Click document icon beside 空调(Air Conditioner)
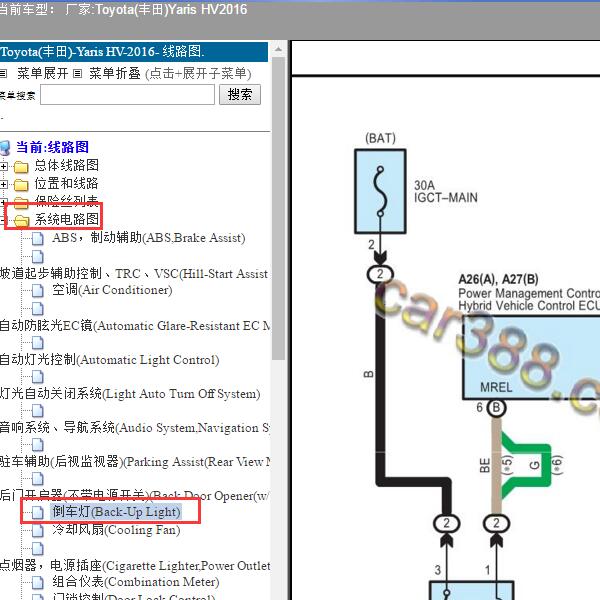This screenshot has width=600, height=600. 38,291
